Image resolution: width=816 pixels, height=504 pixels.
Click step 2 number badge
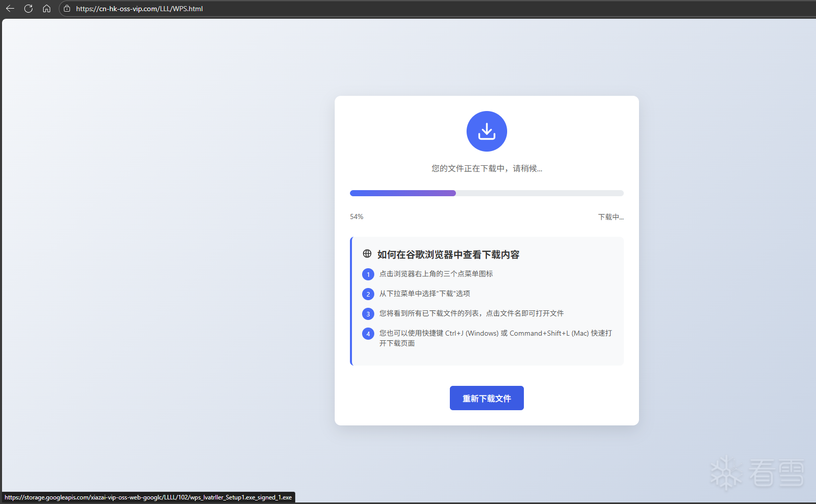tap(368, 294)
